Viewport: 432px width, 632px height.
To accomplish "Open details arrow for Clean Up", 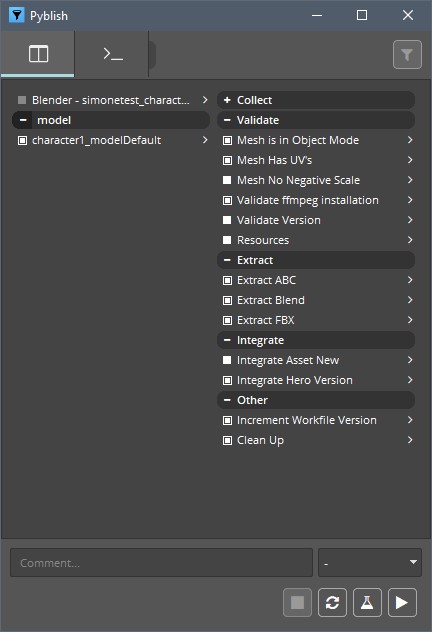I will (410, 440).
